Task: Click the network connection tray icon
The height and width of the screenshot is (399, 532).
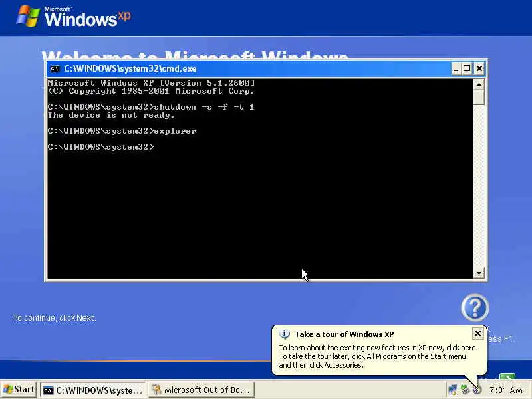Action: (x=452, y=390)
